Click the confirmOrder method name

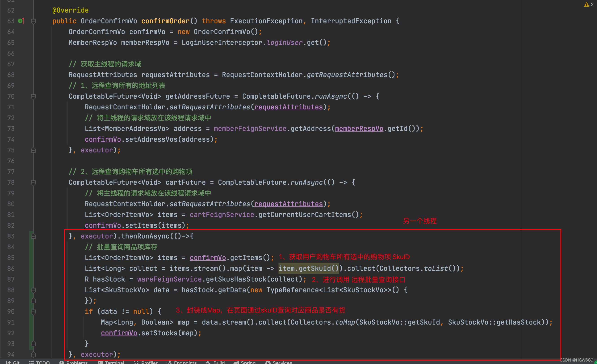tap(166, 21)
